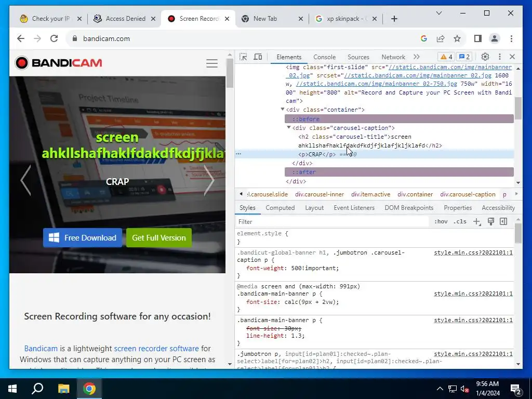Switch to the Sources tab

[358, 57]
